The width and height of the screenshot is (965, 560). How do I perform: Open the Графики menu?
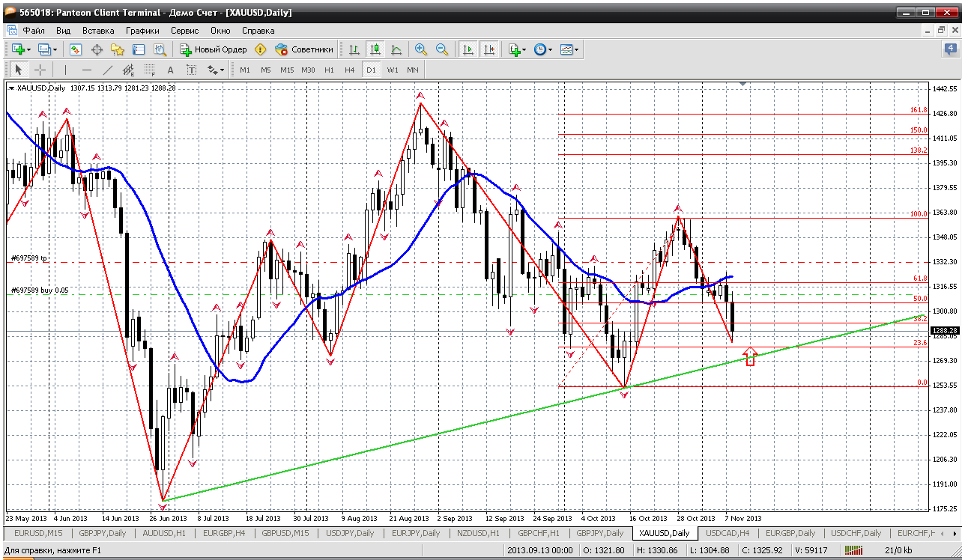coord(142,31)
